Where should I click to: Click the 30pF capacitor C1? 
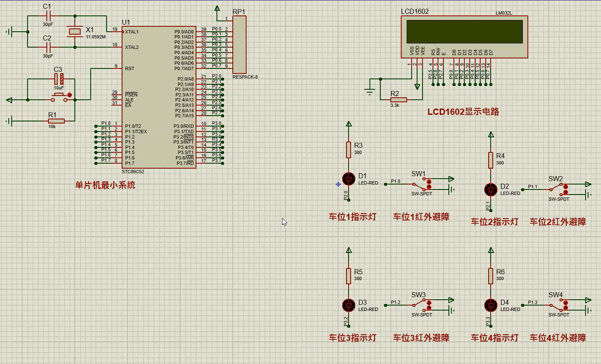click(48, 16)
